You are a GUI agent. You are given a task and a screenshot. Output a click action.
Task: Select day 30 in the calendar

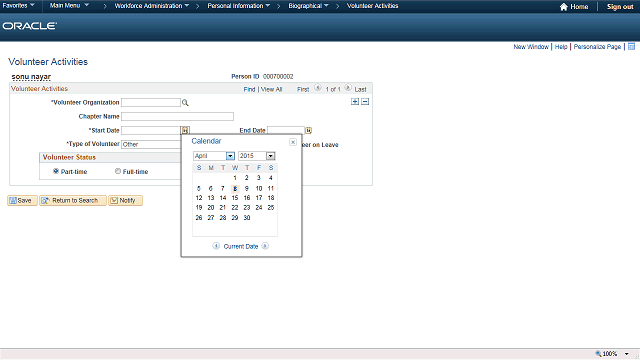point(247,218)
